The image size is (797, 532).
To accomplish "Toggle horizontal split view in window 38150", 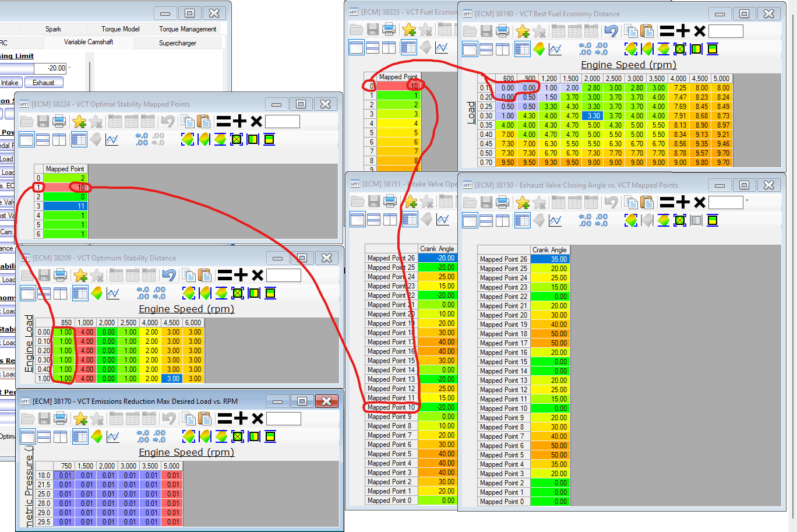I will (x=486, y=220).
